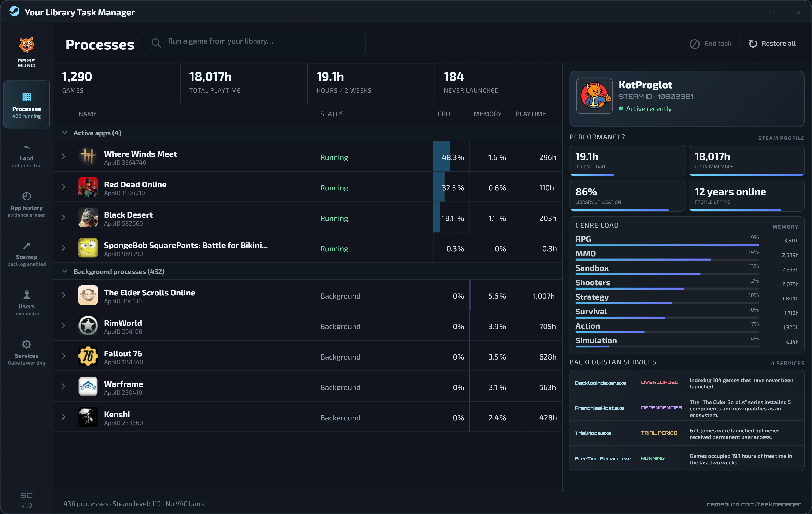Image resolution: width=812 pixels, height=514 pixels.
Task: Click the KotProglot profile avatar
Action: point(594,96)
